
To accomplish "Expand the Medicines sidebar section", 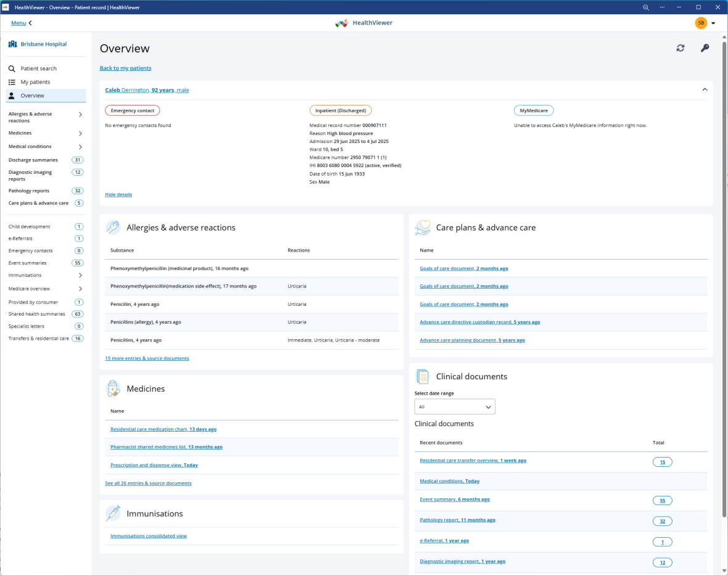I will click(80, 133).
